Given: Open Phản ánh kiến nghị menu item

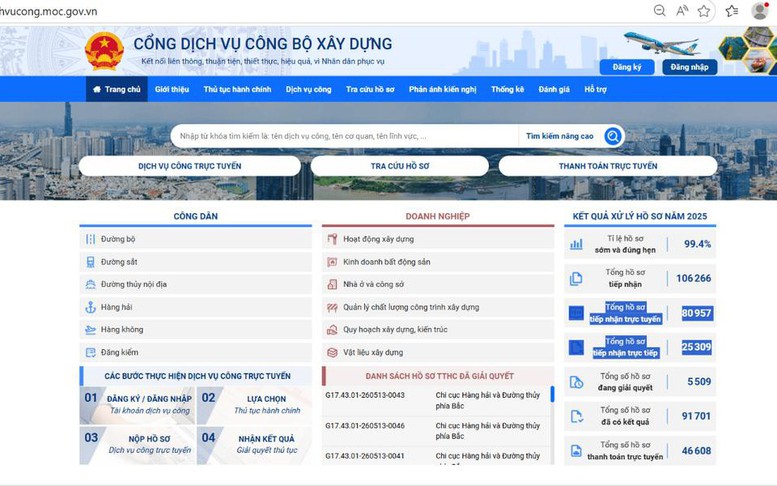Looking at the screenshot, I should [443, 89].
